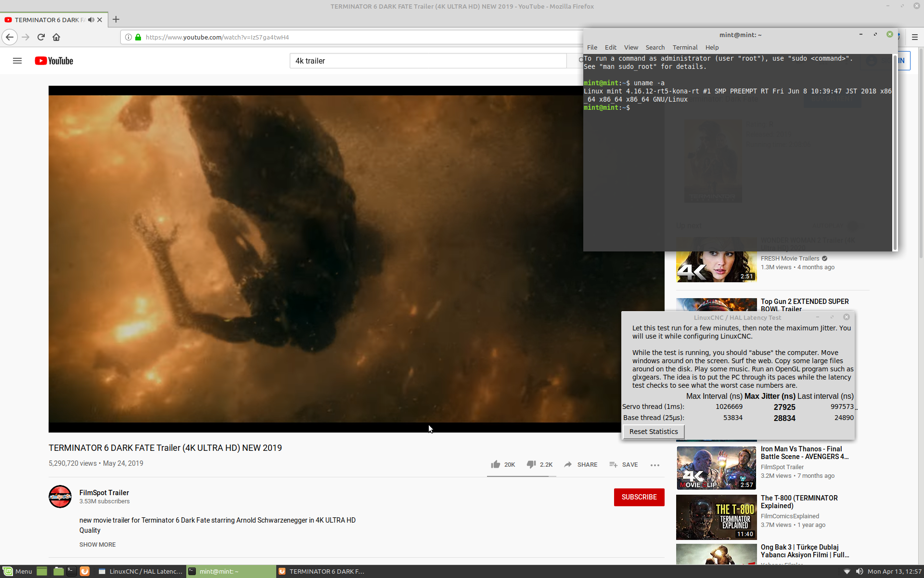Click the terminal window scrollbar
Image resolution: width=924 pixels, height=578 pixels.
coord(895,152)
